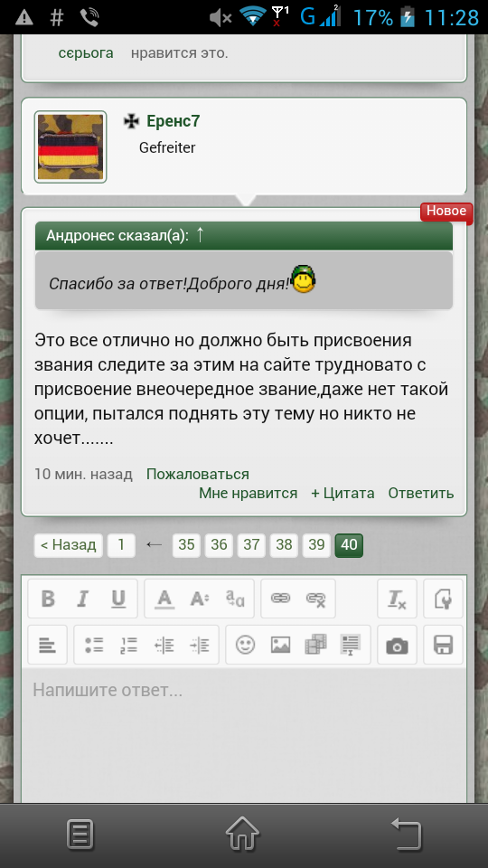
Task: Go to previous page via '< Назад'
Action: pos(69,545)
